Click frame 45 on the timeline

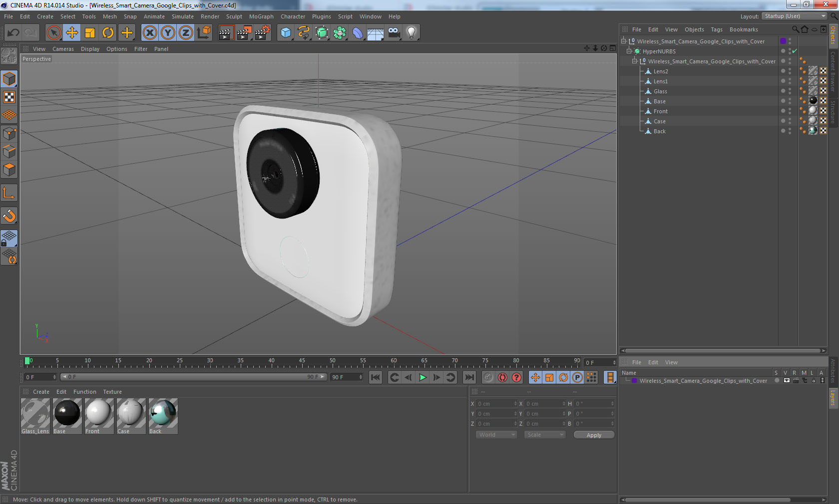point(302,362)
